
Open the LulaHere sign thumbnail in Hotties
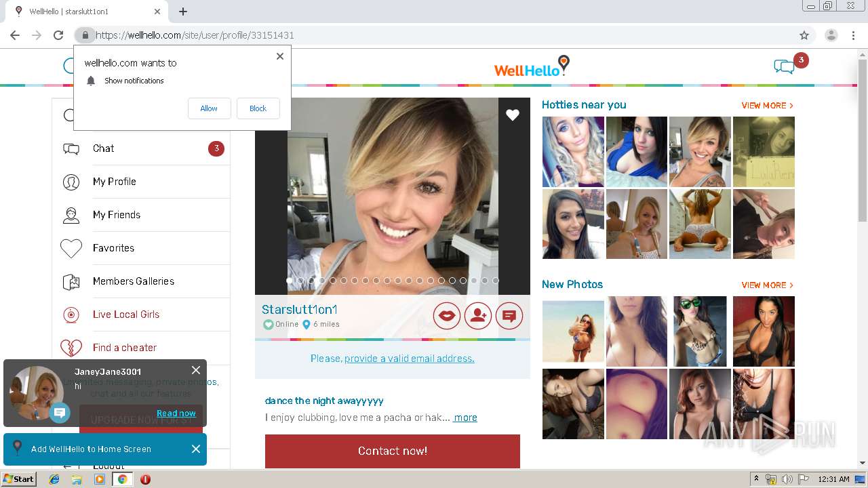764,152
